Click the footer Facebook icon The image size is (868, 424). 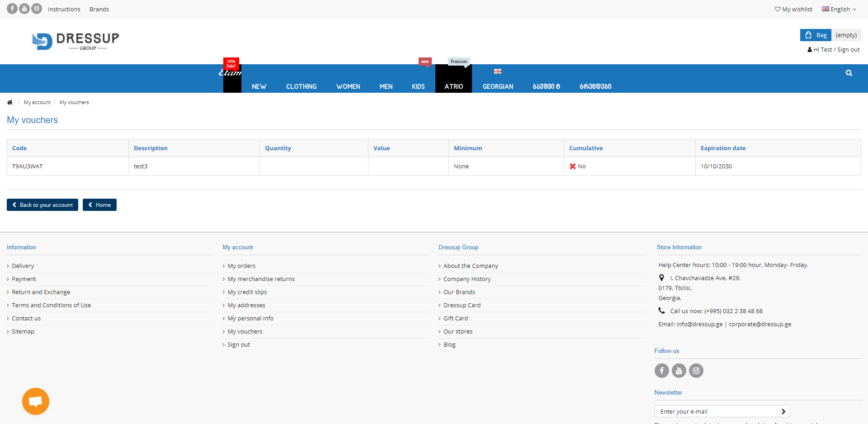point(661,371)
